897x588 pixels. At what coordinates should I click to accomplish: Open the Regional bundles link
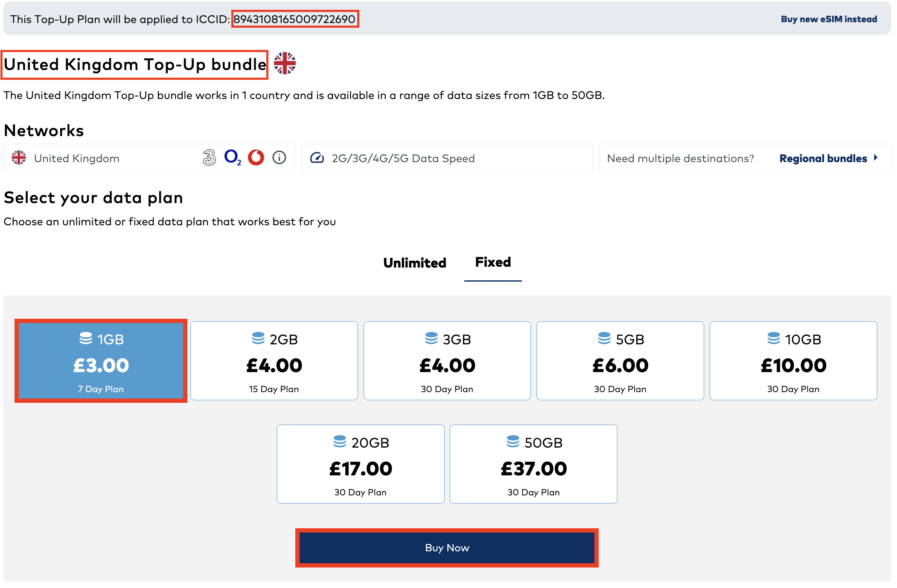tap(823, 158)
